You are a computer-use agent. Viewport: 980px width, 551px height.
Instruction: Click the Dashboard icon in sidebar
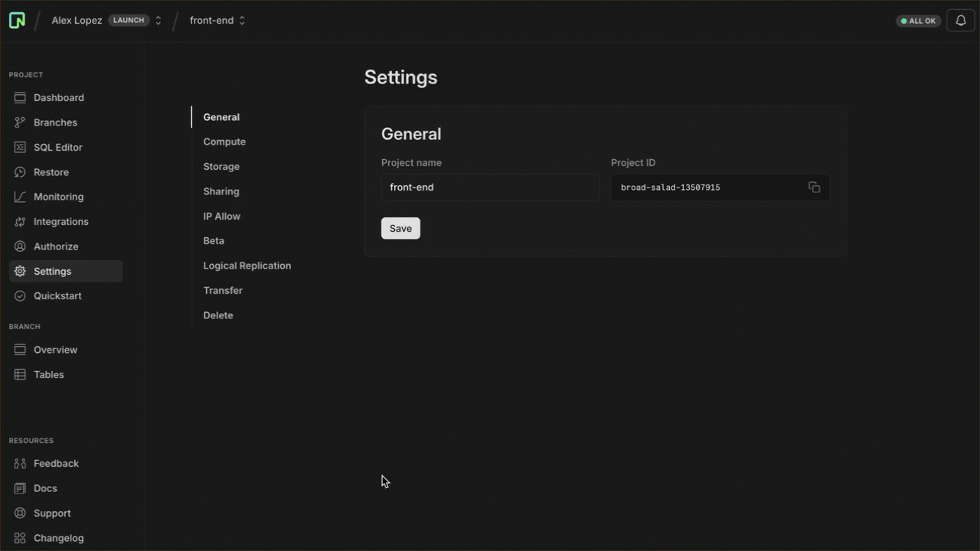coord(20,98)
